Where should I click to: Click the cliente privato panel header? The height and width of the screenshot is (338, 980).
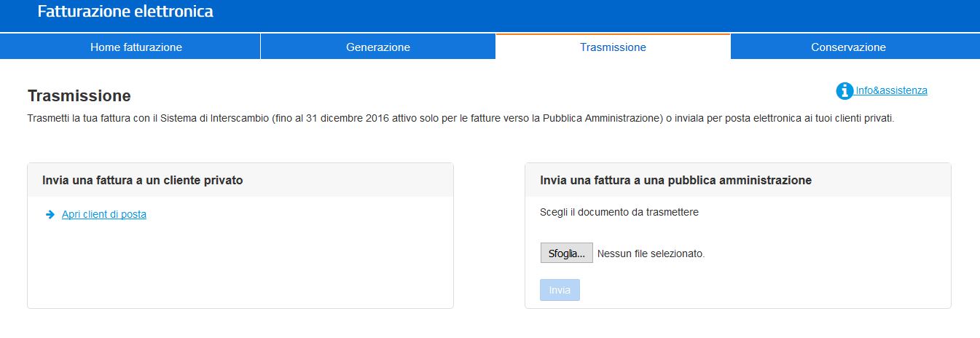pyautogui.click(x=240, y=180)
